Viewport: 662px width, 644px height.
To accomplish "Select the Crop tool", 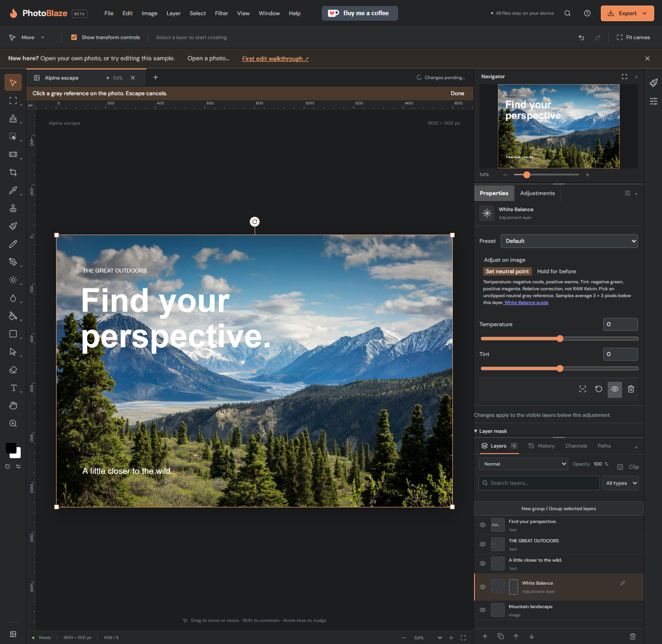I will pos(13,172).
